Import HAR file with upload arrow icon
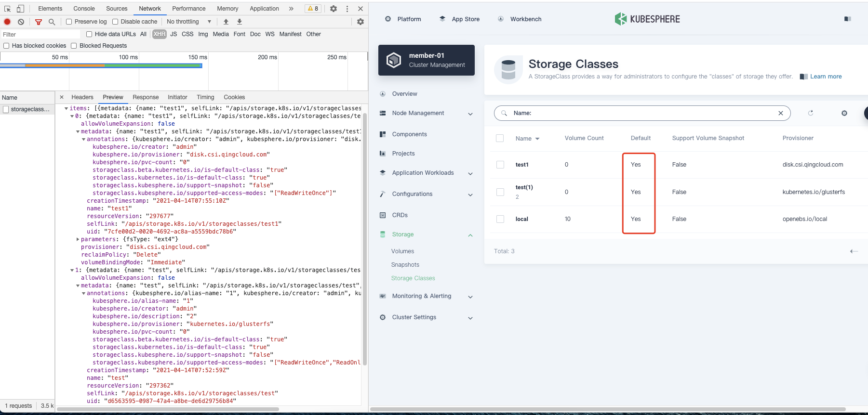Screen dimensions: 868x415 (x=226, y=22)
